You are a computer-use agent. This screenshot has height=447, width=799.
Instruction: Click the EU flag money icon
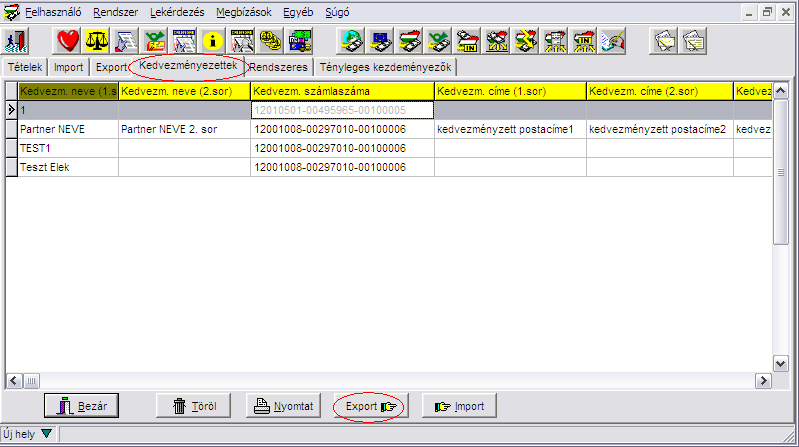pyautogui.click(x=380, y=41)
